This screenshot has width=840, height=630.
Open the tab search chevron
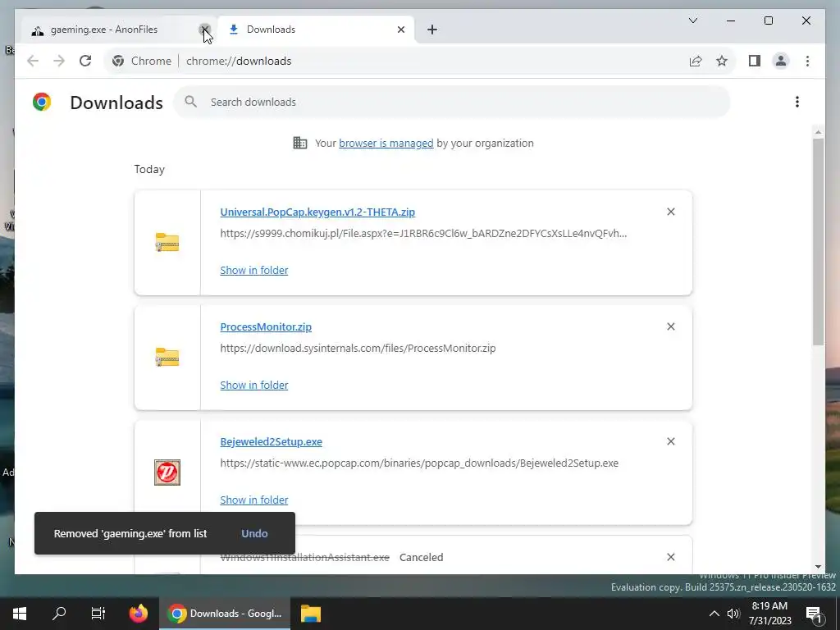[692, 21]
